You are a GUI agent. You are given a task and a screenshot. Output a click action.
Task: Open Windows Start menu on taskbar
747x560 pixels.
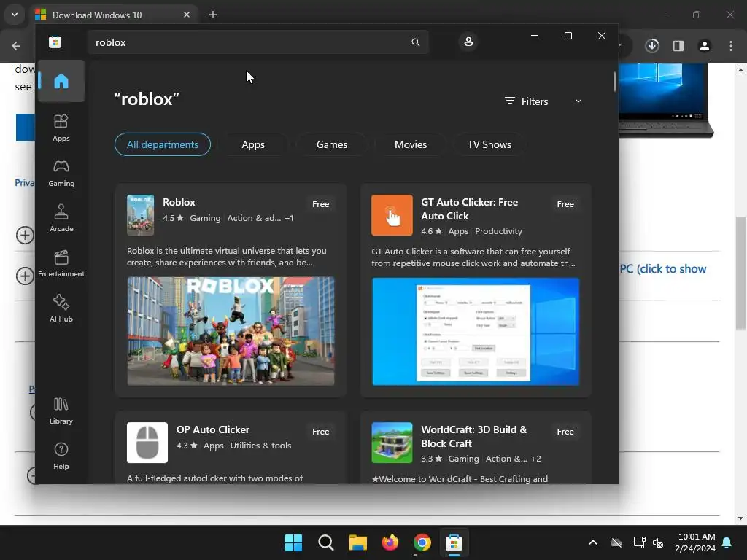(293, 542)
